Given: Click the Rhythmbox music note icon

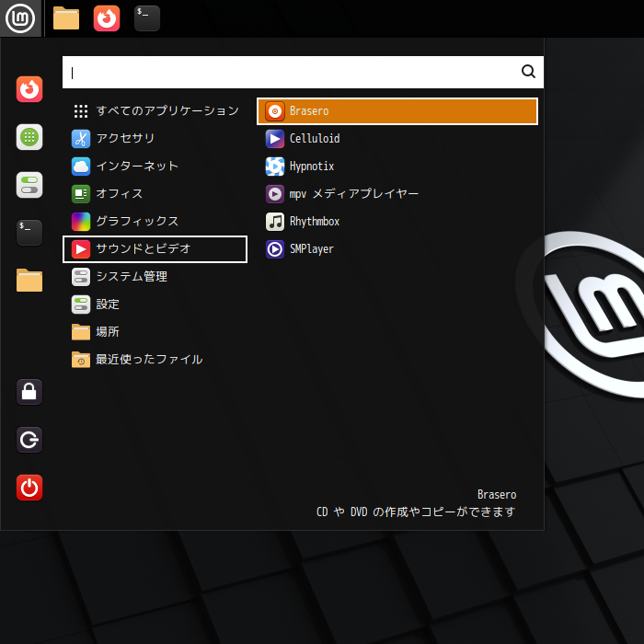Looking at the screenshot, I should point(275,222).
